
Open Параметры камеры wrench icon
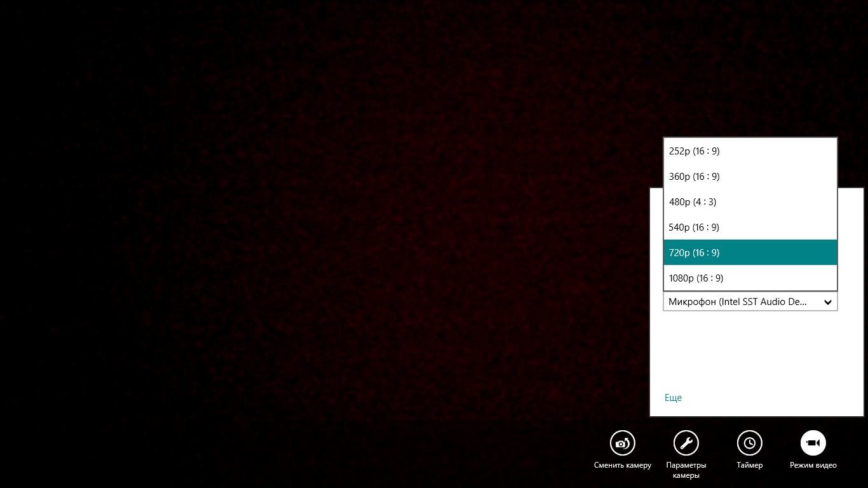686,443
